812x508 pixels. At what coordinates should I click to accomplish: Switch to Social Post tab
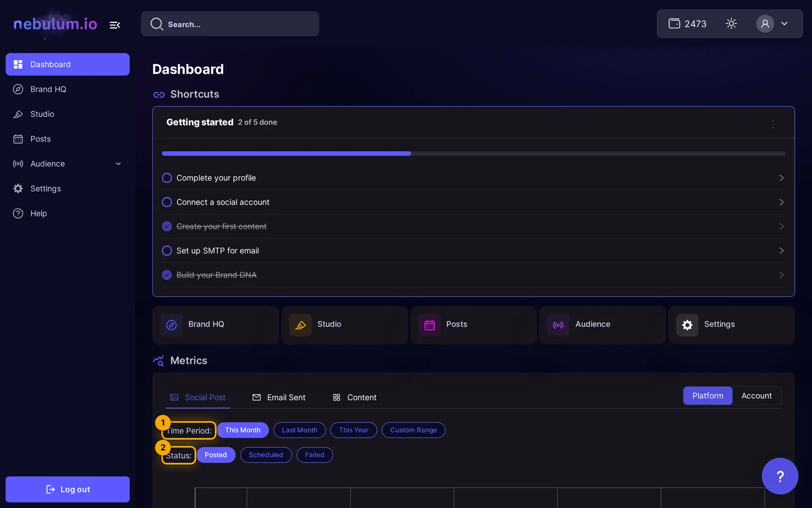coord(198,397)
